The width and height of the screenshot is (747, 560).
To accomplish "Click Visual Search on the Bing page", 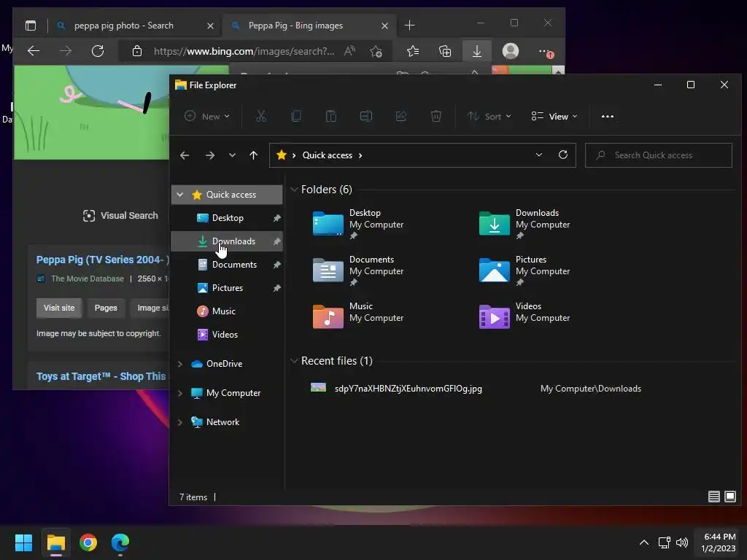I will (120, 216).
